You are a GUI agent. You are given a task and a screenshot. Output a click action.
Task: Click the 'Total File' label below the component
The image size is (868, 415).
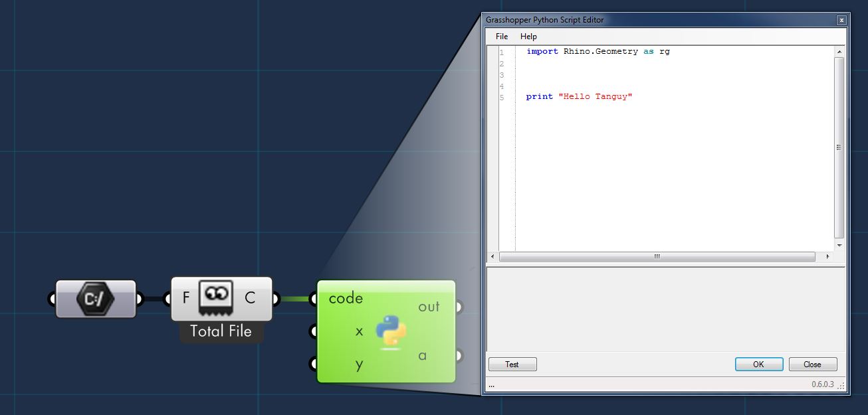(221, 331)
